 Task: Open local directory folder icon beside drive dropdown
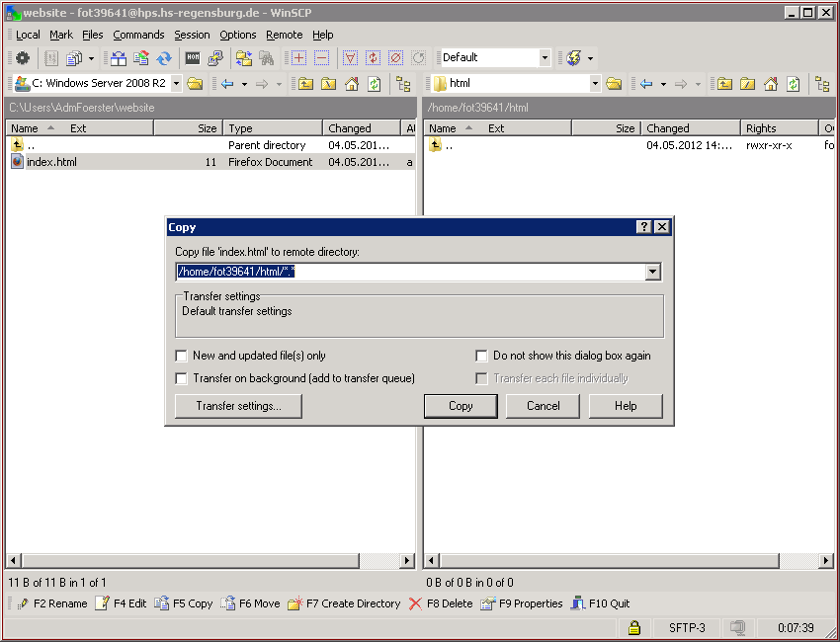(x=195, y=84)
